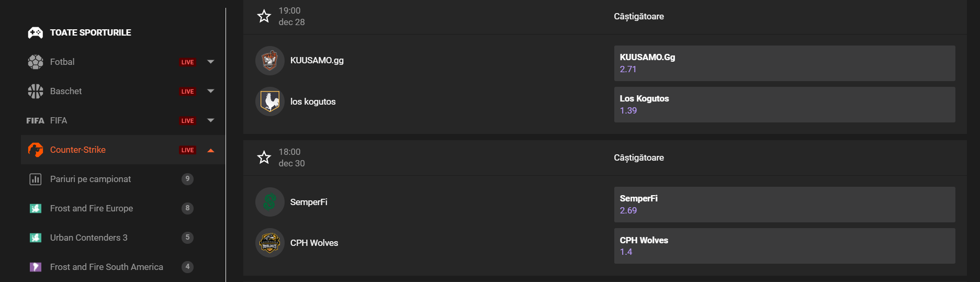Open Frost and Fire South America

[107, 267]
